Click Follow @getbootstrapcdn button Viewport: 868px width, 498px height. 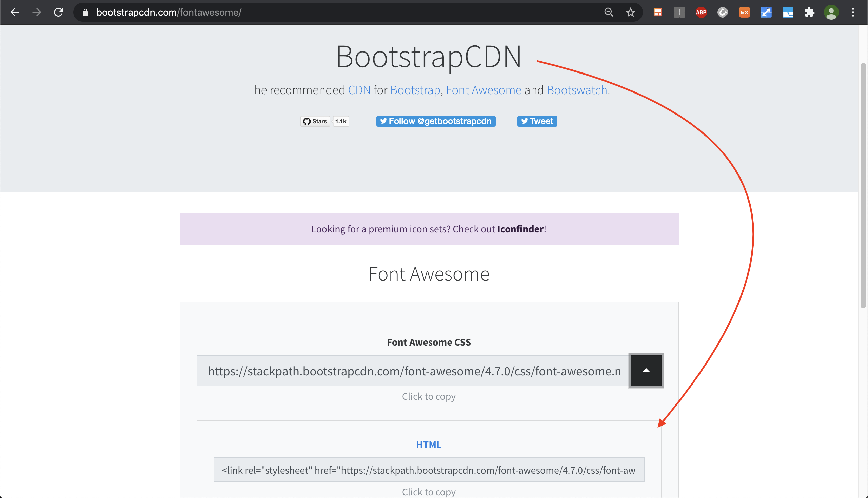(x=436, y=121)
